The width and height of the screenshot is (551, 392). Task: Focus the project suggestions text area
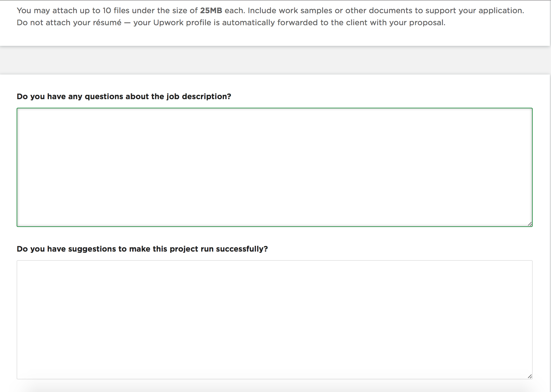coord(274,320)
